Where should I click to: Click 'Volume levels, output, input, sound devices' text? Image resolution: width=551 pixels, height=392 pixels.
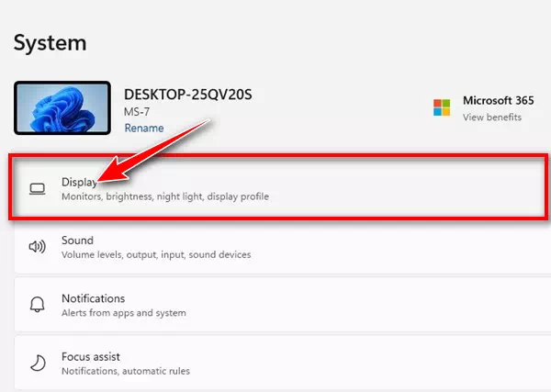pyautogui.click(x=156, y=254)
